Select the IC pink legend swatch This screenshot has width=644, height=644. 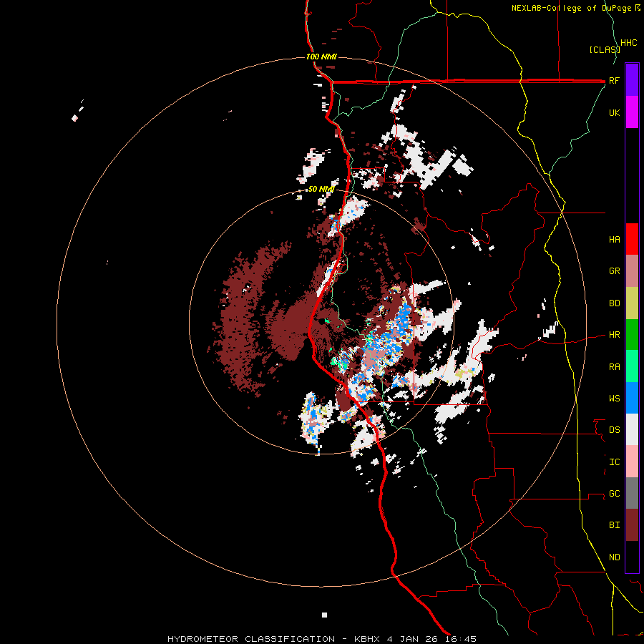(632, 462)
